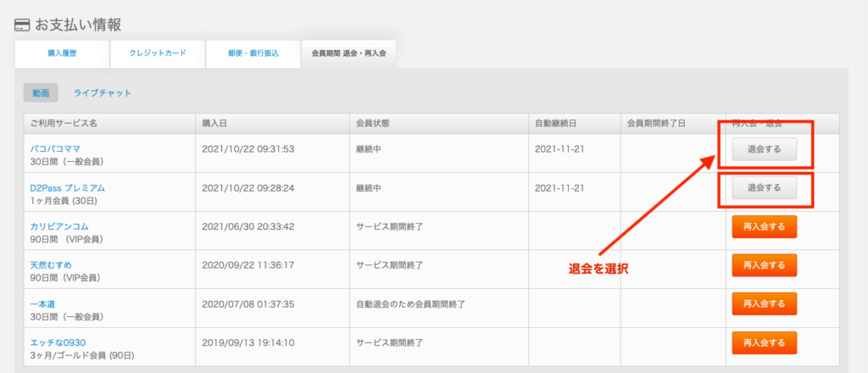Viewport: 868px width, 373px height.
Task: Select the 郵便・銀行振込 tab
Action: pos(253,53)
